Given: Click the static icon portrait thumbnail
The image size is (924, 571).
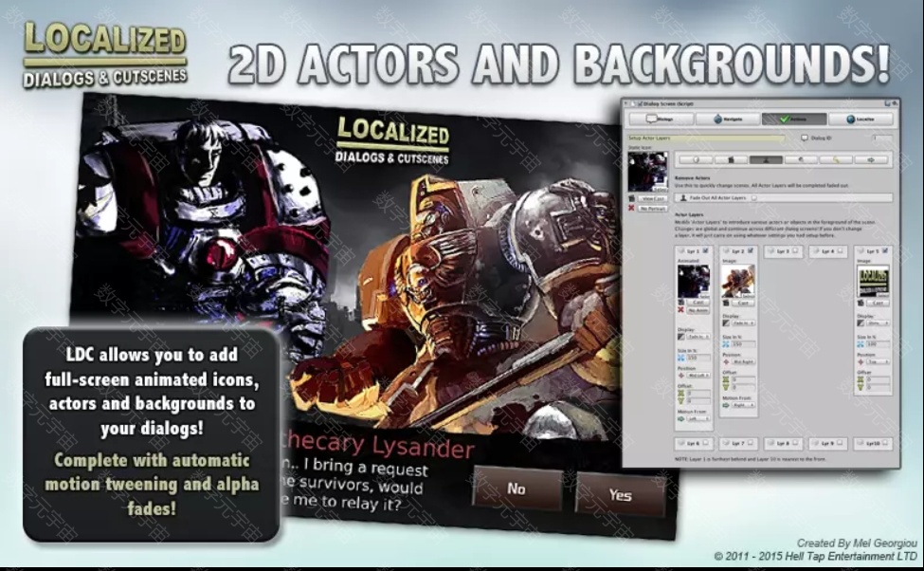Looking at the screenshot, I should 647,172.
